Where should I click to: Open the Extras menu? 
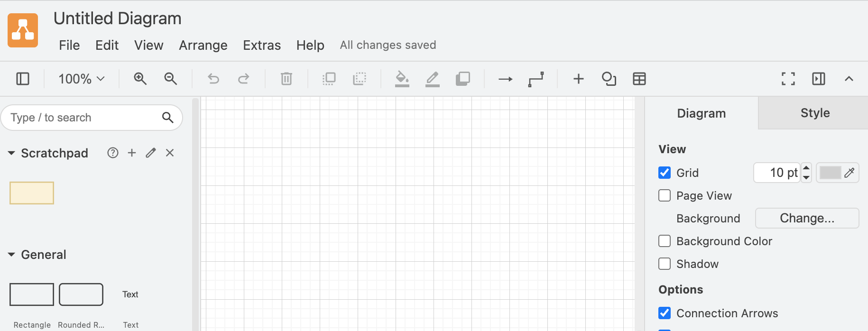click(x=261, y=45)
